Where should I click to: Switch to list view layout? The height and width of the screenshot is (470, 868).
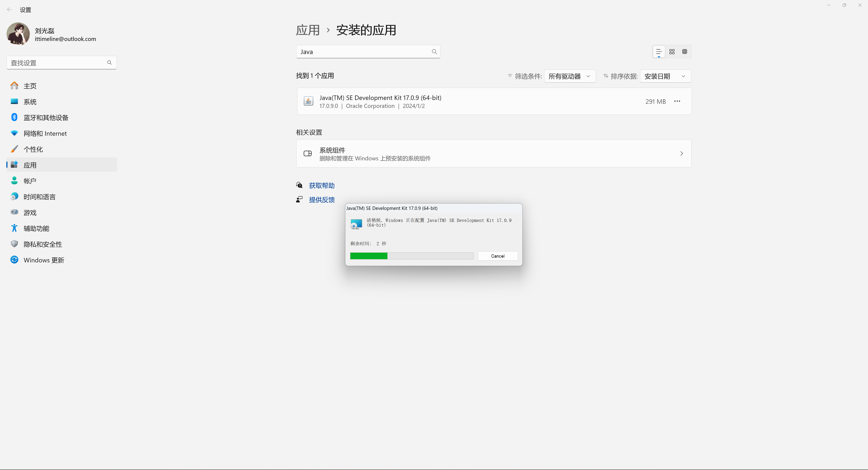click(x=659, y=52)
